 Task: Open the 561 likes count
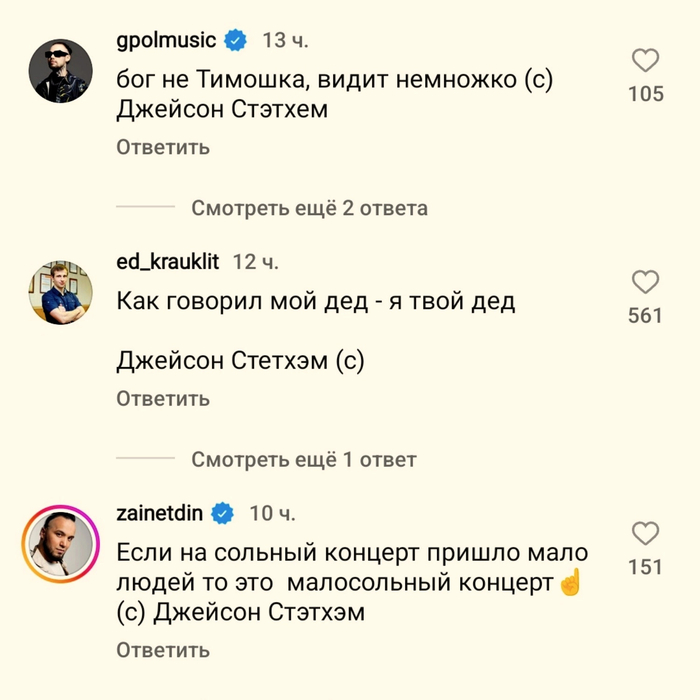click(x=646, y=316)
